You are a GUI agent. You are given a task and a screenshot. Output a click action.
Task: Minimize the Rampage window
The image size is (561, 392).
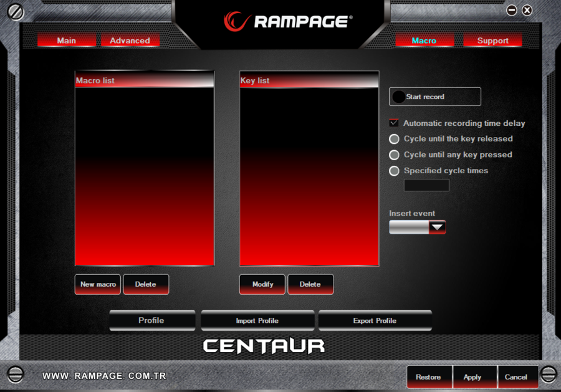click(512, 10)
